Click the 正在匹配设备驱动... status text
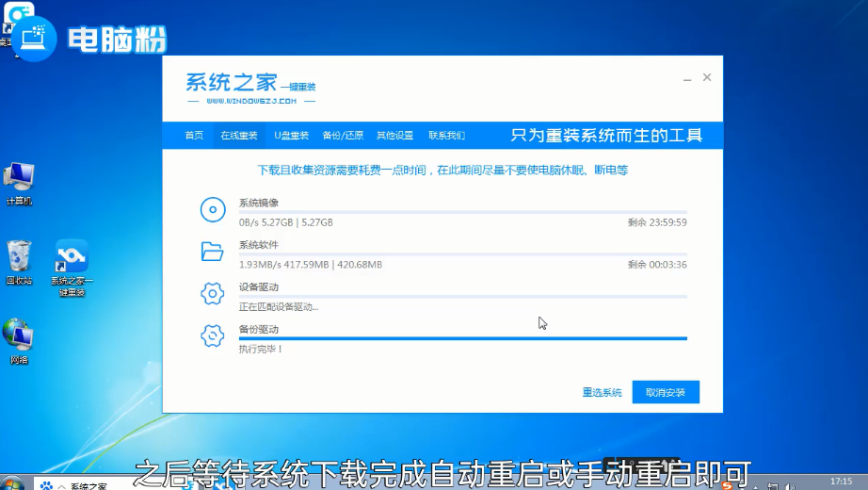 [279, 307]
